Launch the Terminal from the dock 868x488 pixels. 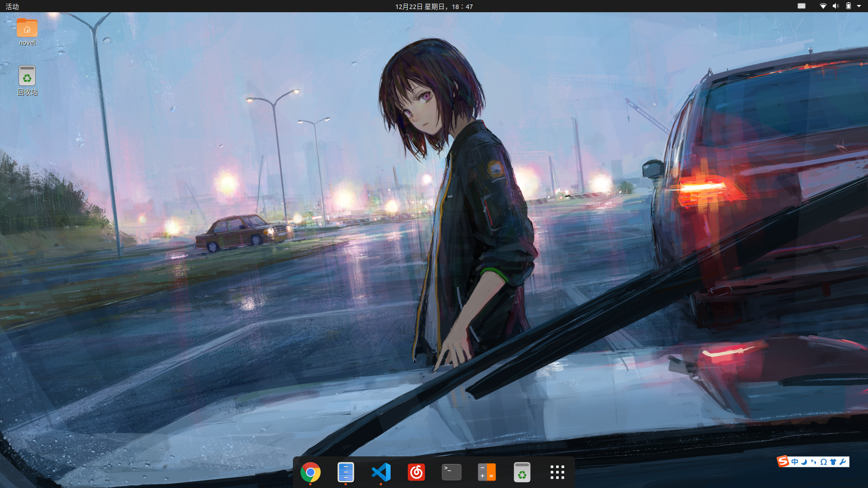451,473
